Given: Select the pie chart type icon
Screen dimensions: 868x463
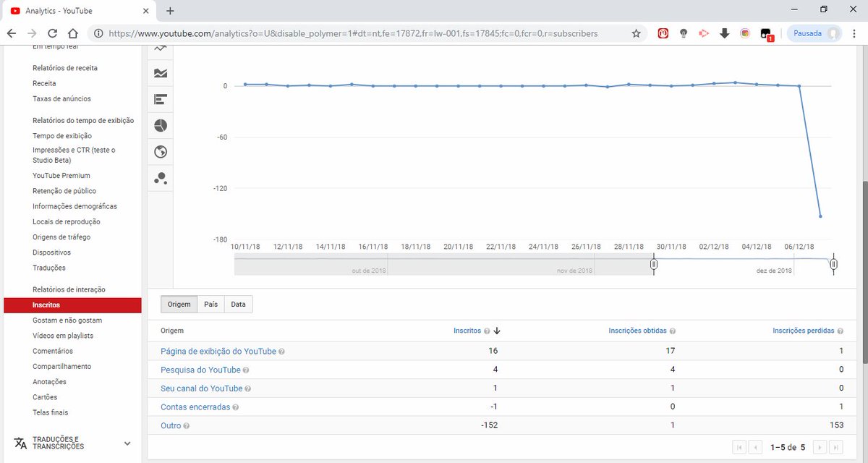Looking at the screenshot, I should pyautogui.click(x=161, y=125).
